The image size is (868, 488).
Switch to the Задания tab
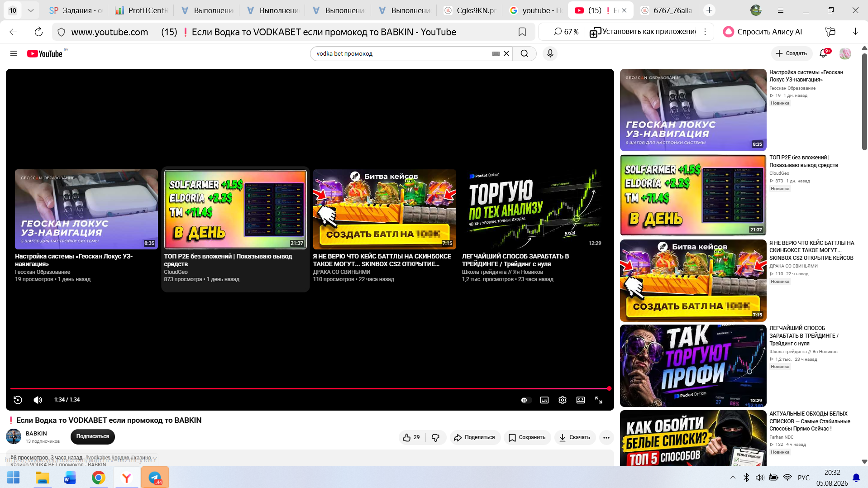pyautogui.click(x=76, y=10)
